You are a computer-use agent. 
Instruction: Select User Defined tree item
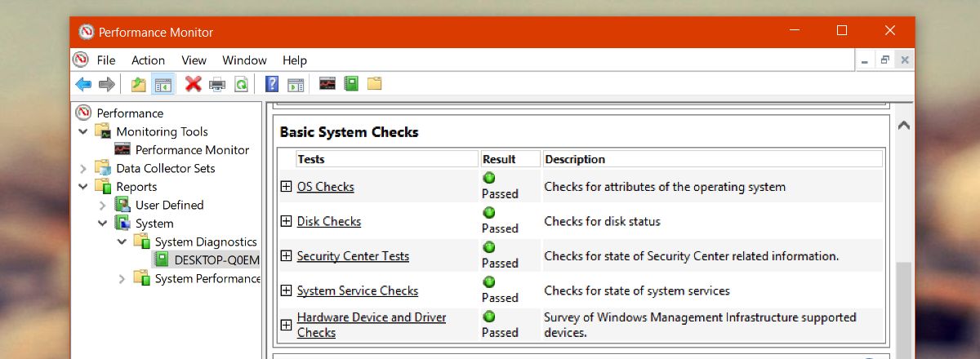[x=169, y=205]
